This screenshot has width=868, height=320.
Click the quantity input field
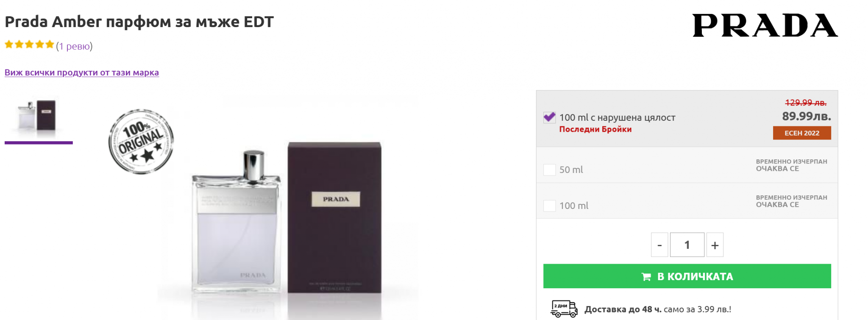pos(687,245)
